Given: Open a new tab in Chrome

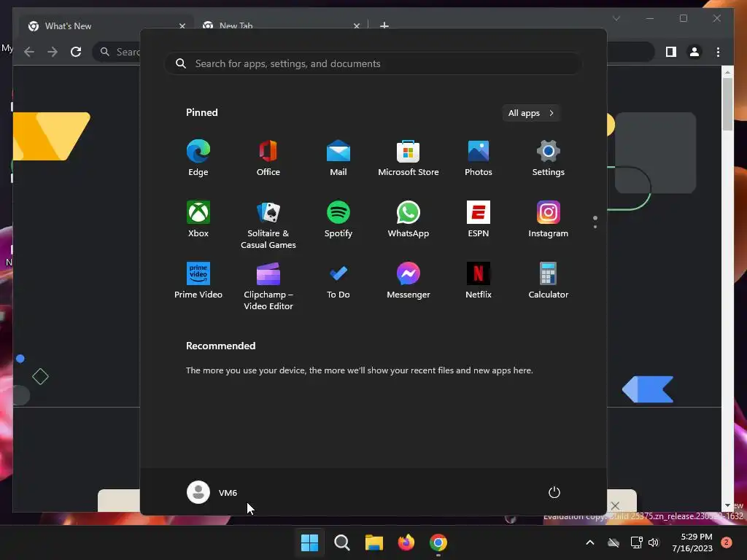Looking at the screenshot, I should (x=384, y=26).
